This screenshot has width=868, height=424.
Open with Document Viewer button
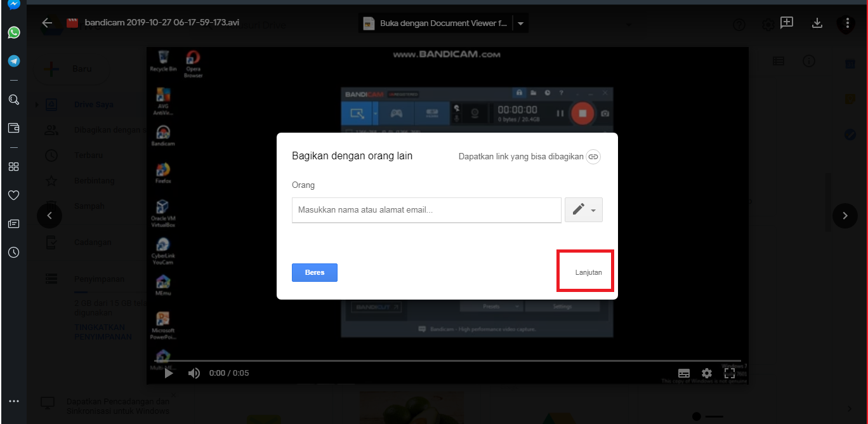[435, 23]
